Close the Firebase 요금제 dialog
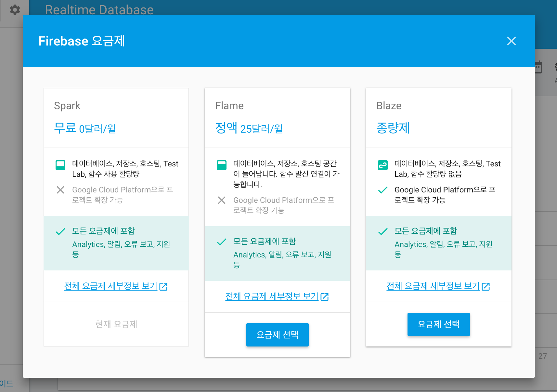Viewport: 557px width, 392px height. coord(512,41)
